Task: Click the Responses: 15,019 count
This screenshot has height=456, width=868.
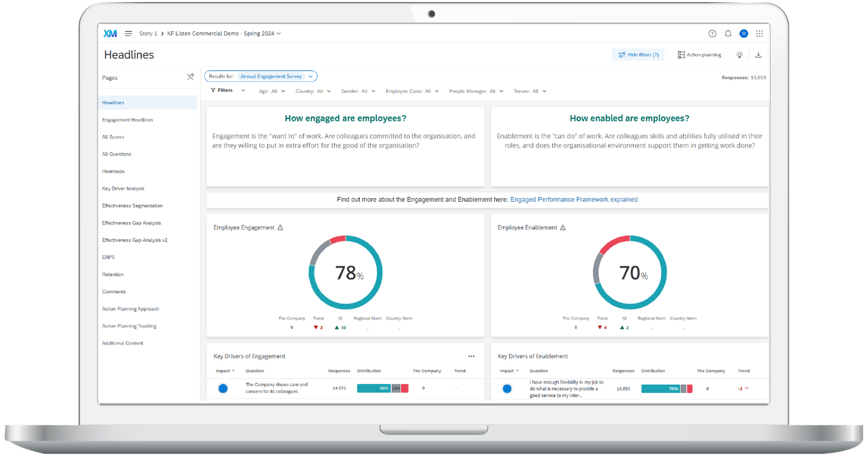Action: point(744,78)
